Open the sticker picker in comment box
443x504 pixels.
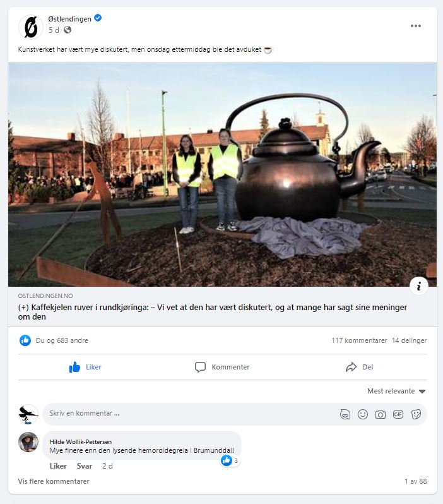pyautogui.click(x=416, y=414)
